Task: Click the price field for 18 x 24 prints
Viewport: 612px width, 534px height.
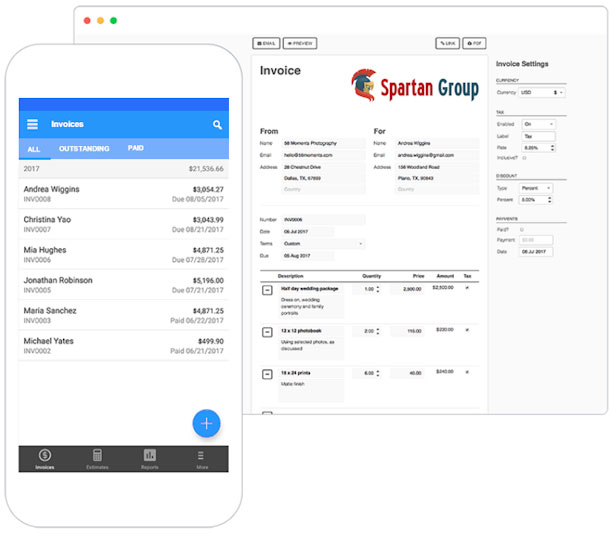Action: coord(407,374)
